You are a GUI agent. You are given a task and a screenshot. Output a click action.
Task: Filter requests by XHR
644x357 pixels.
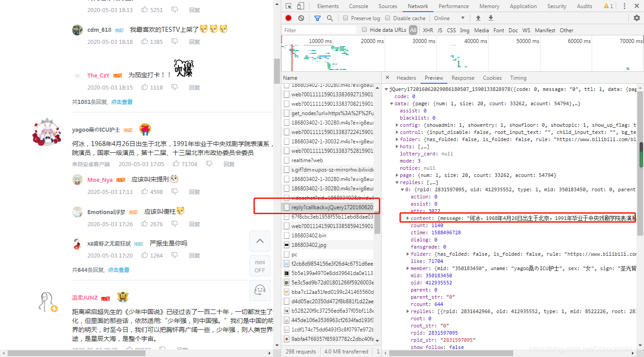tap(428, 30)
